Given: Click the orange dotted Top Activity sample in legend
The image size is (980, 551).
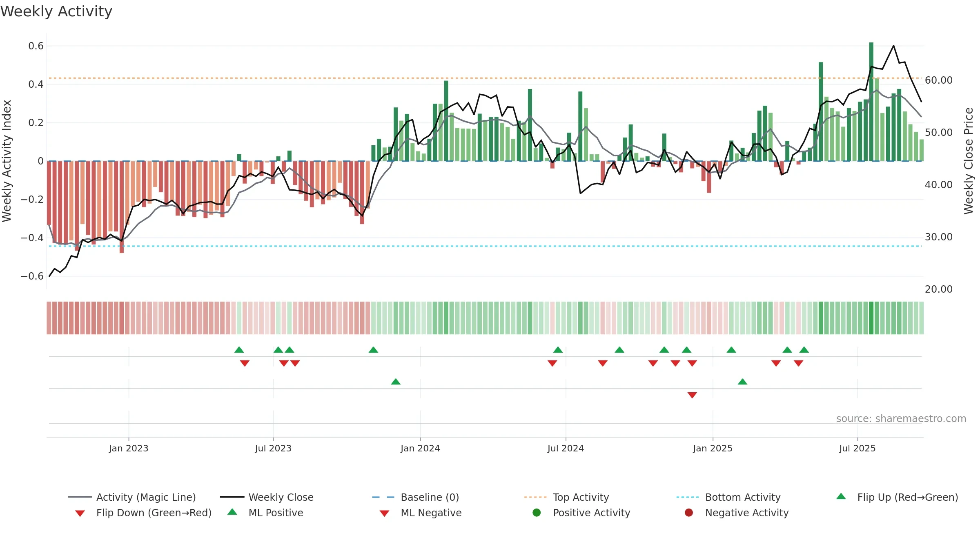Looking at the screenshot, I should pyautogui.click(x=535, y=497).
